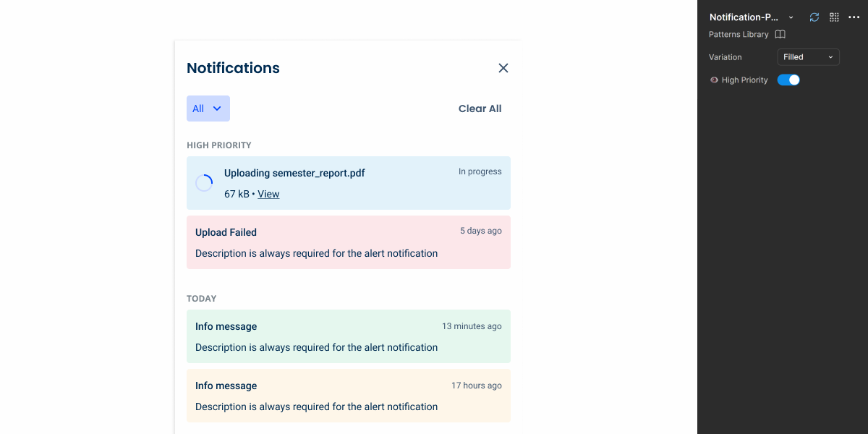Click the Patterns Library label
The image size is (868, 434).
[x=739, y=35]
